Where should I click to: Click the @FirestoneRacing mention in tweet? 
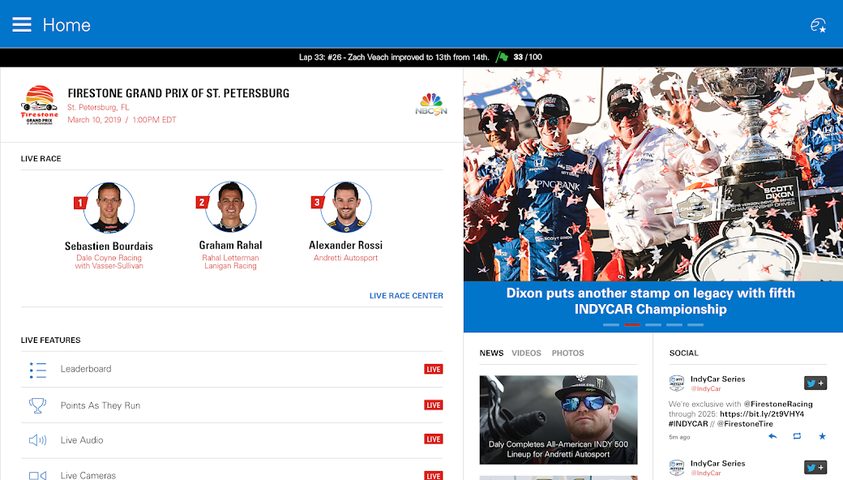778,404
